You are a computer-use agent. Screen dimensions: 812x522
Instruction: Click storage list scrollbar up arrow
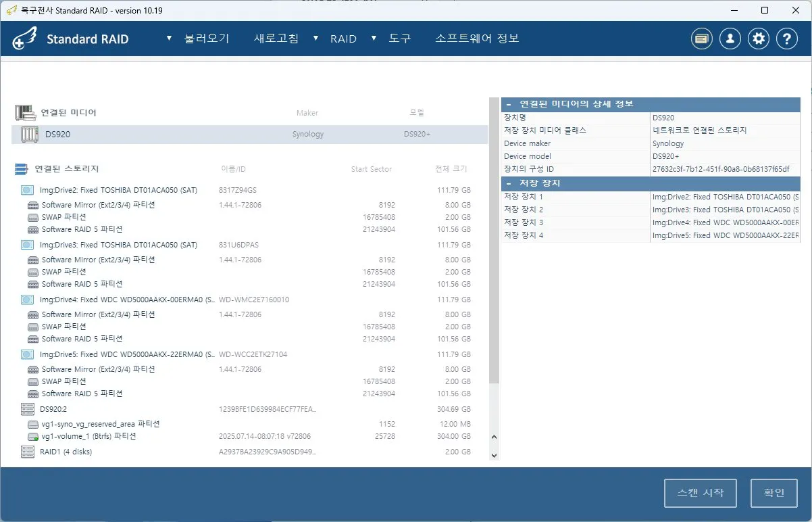493,438
